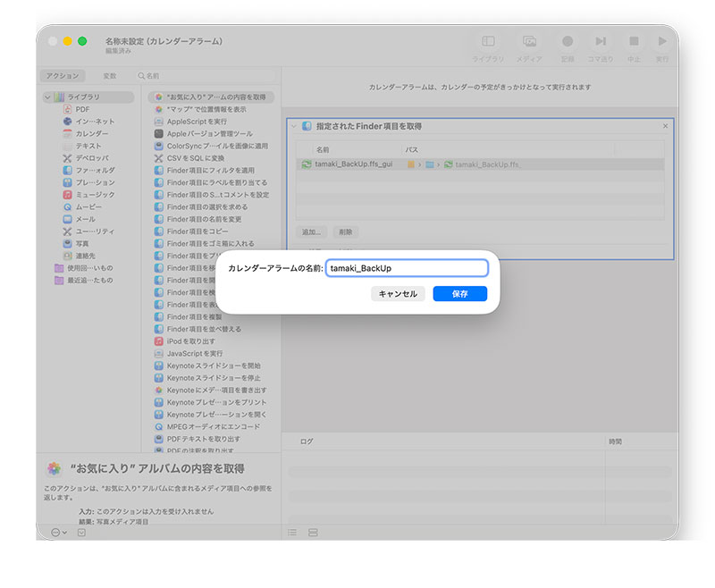Select the JavaScriptを実行 action
Viewport: 715px width, 588px height.
click(x=196, y=353)
